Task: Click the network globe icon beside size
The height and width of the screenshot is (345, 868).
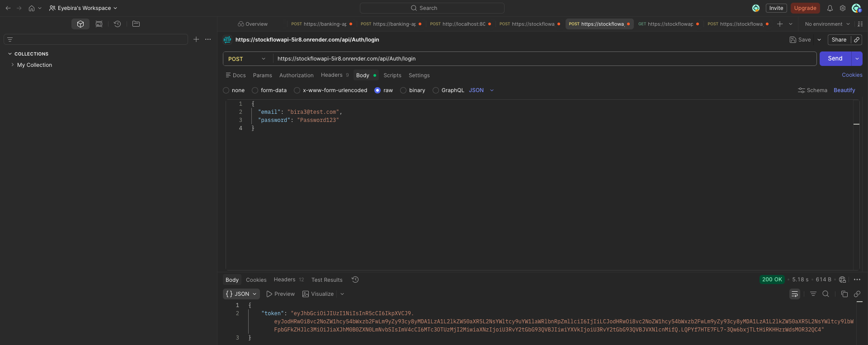Action: pyautogui.click(x=843, y=280)
